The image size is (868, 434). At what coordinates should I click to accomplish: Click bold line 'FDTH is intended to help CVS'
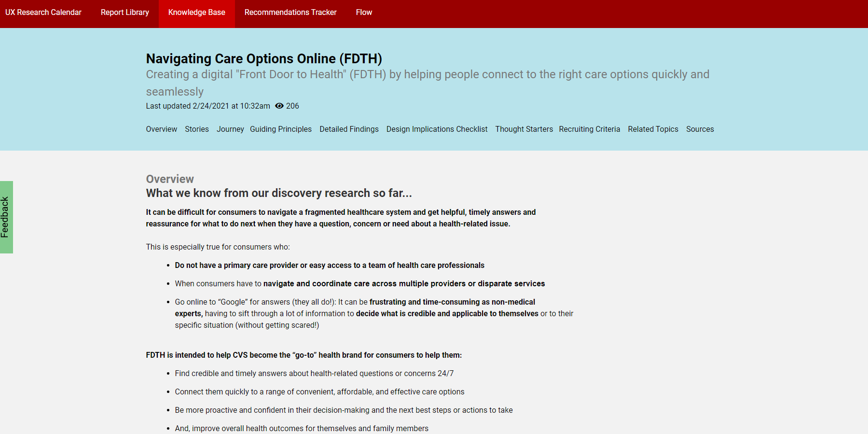304,355
